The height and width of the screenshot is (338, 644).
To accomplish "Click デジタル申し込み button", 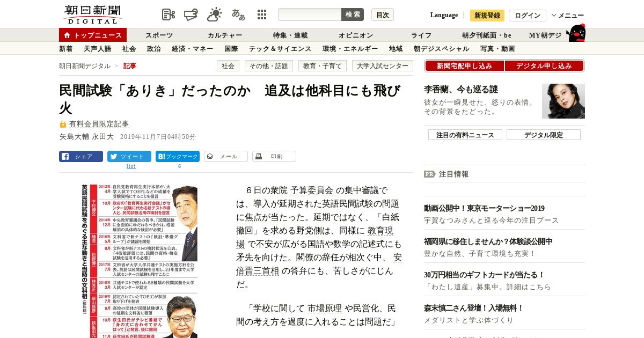I will (544, 66).
